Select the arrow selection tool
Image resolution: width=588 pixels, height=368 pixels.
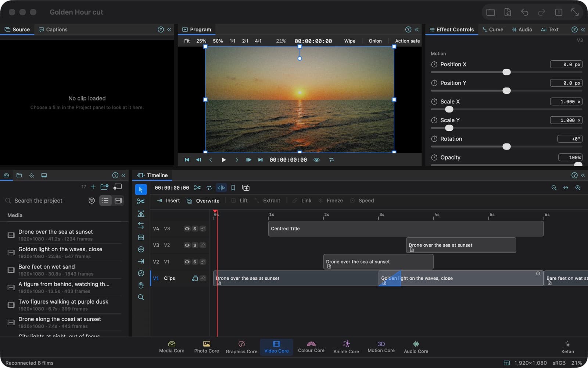click(x=141, y=190)
